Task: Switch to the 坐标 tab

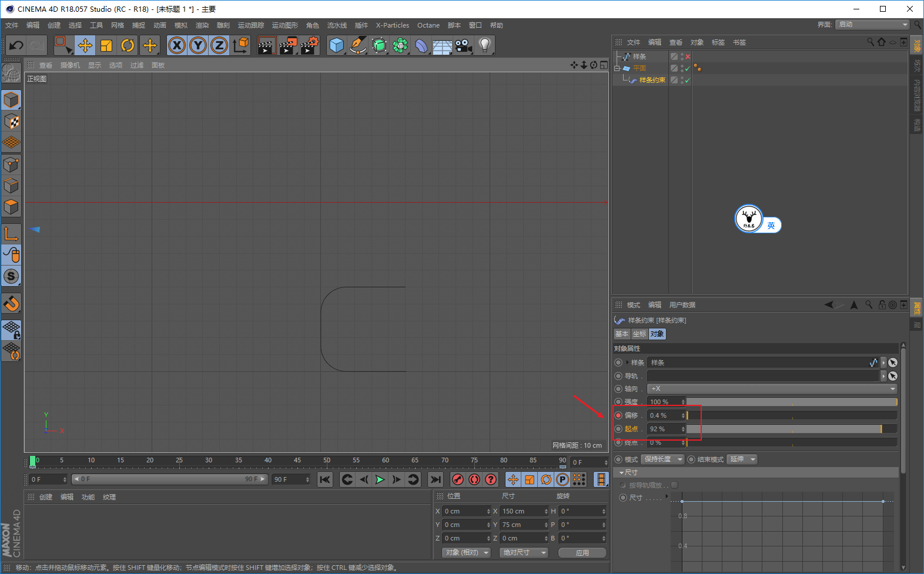Action: (640, 334)
